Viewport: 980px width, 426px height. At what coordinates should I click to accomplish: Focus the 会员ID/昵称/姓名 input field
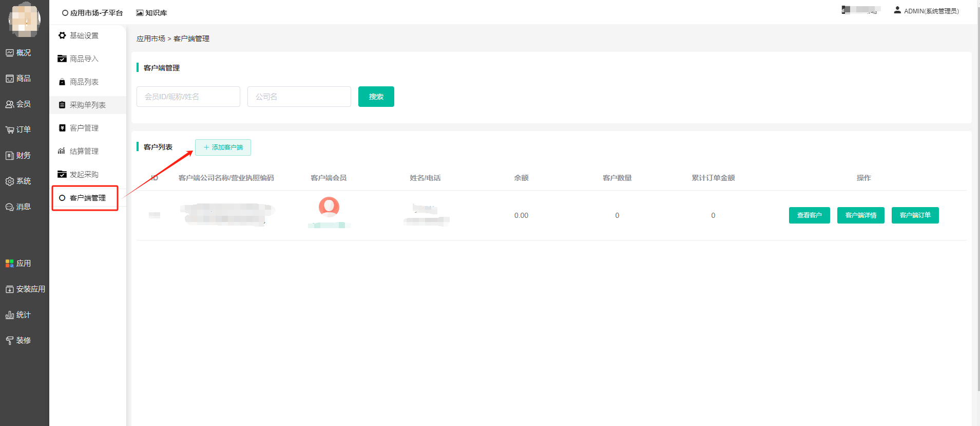point(188,97)
